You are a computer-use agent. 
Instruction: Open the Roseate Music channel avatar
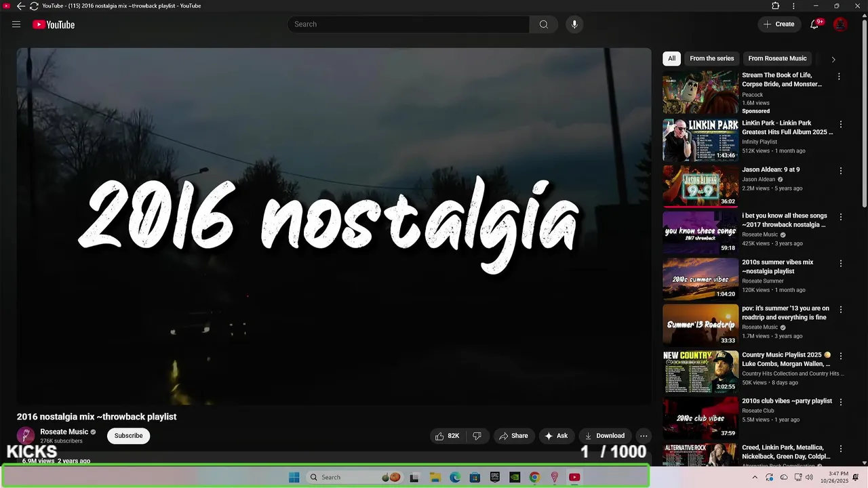pyautogui.click(x=26, y=436)
